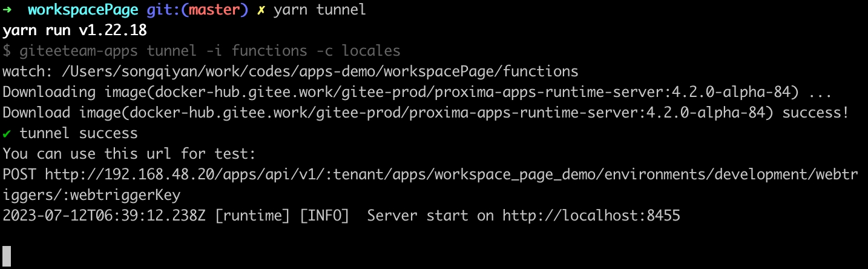The image size is (868, 269).
Task: Click the green checkmark before tunnel success
Action: point(7,133)
